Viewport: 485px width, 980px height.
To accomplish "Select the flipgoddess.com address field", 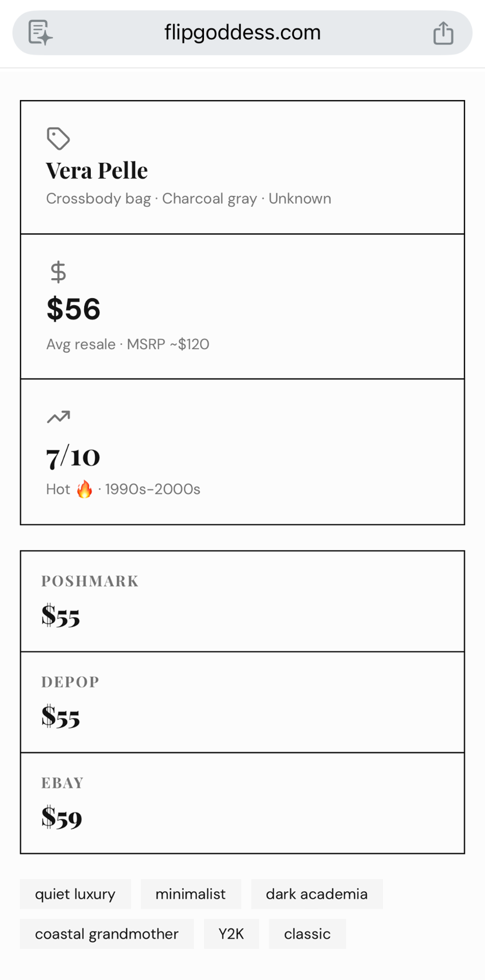I will [242, 33].
